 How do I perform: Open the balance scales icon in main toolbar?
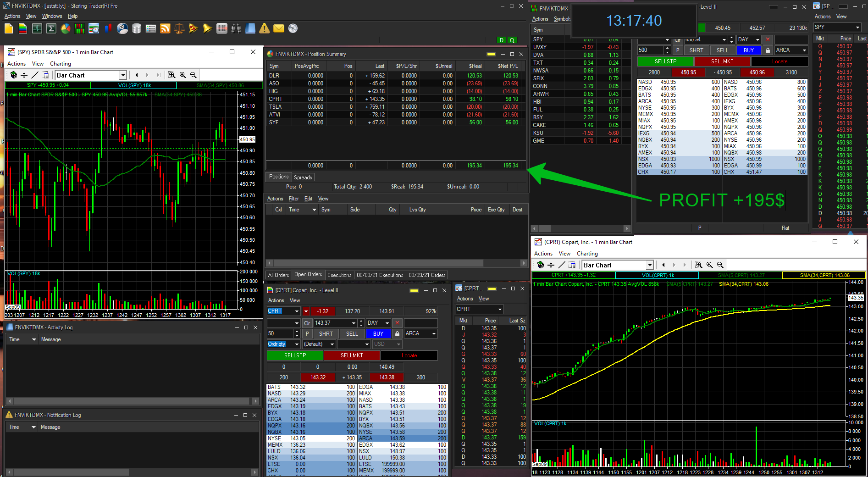(x=179, y=29)
